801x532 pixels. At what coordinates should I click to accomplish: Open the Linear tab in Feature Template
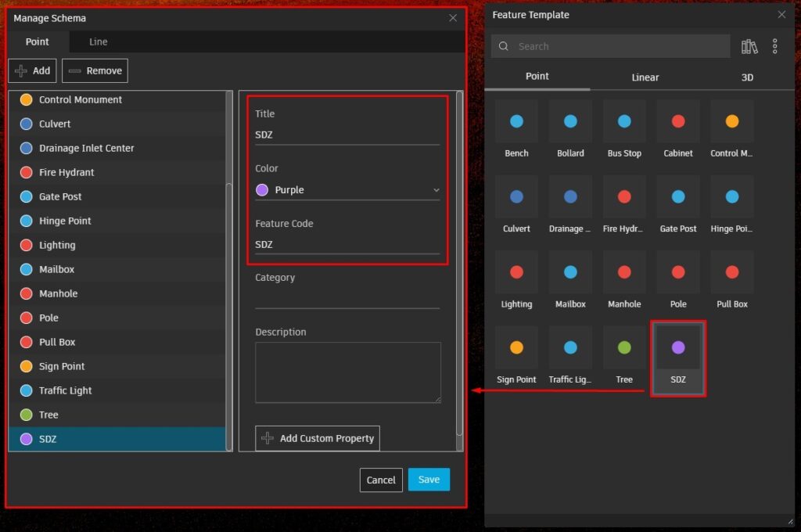pos(645,77)
